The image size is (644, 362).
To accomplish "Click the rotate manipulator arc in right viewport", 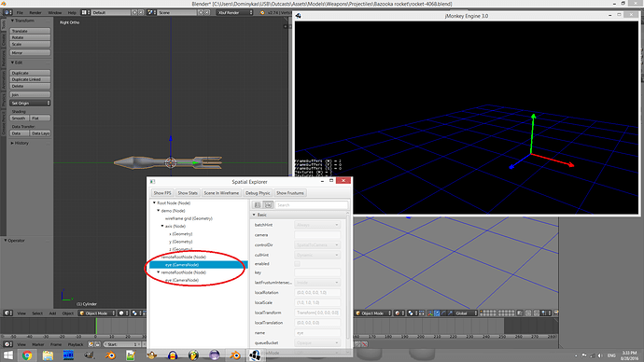I will pyautogui.click(x=443, y=313).
